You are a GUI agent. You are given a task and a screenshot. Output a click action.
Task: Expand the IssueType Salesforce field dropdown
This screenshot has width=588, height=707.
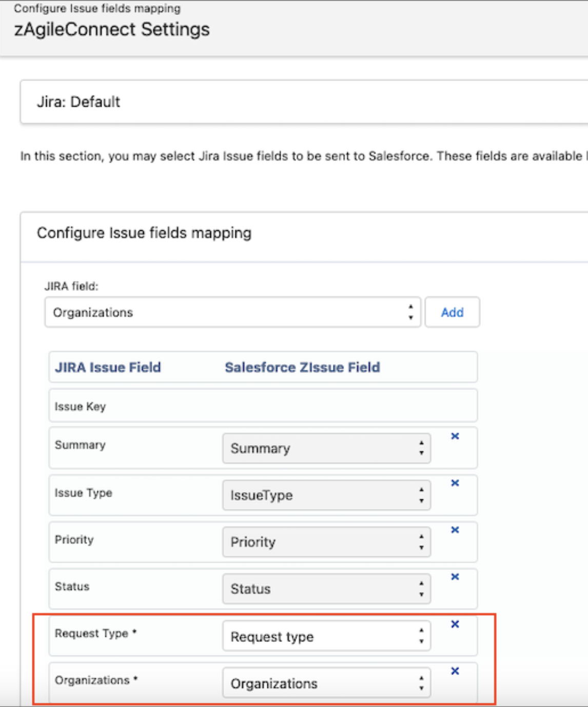click(326, 495)
